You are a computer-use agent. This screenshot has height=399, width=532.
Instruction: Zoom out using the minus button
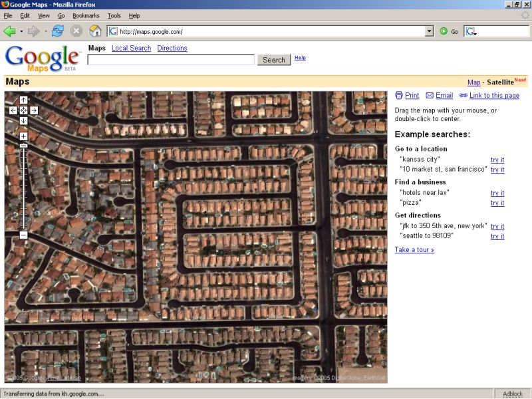click(23, 235)
